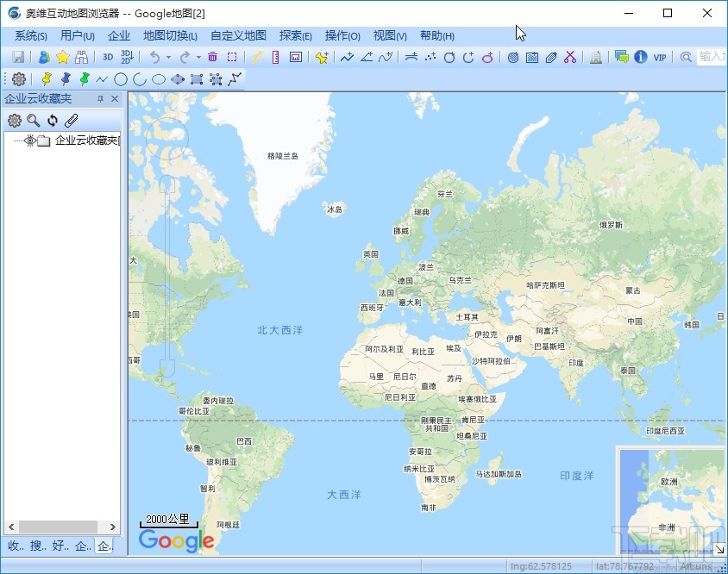Click the blue info icon
Screen dimensions: 728x574
[x=641, y=57]
